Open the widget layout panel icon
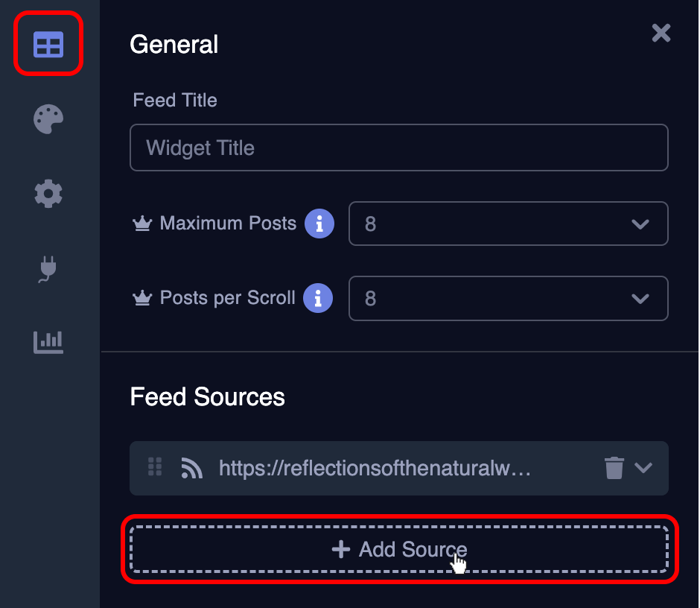The width and height of the screenshot is (700, 608). [47, 44]
